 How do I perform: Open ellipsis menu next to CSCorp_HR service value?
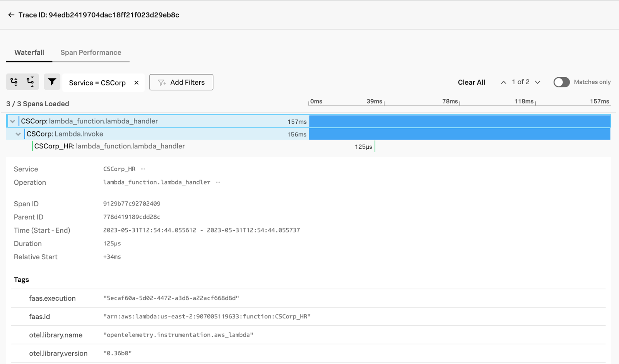(x=143, y=169)
